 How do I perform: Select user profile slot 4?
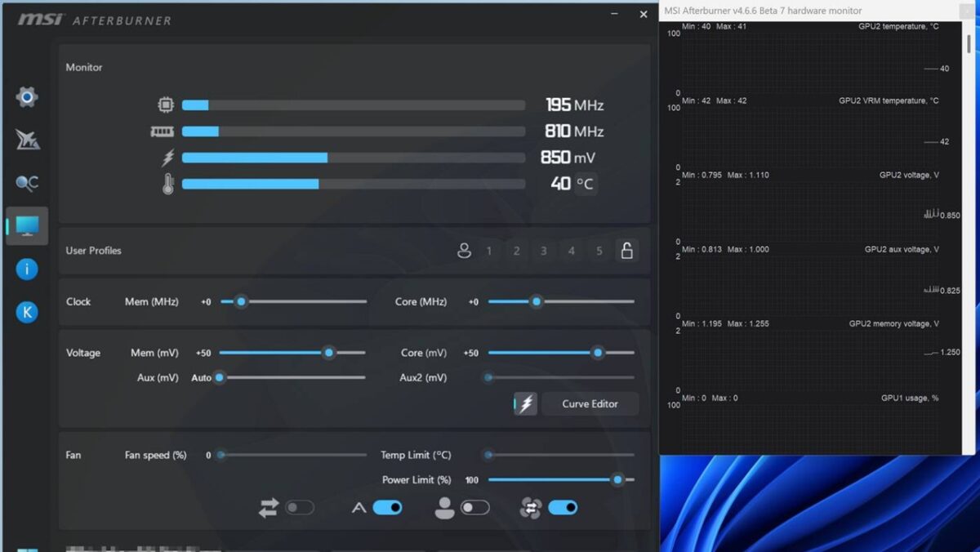click(572, 251)
